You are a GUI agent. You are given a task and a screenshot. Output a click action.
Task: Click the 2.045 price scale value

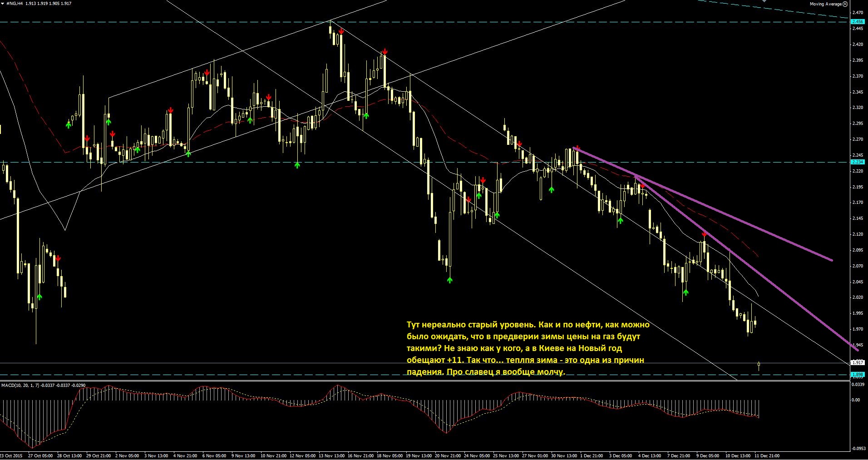tap(858, 282)
